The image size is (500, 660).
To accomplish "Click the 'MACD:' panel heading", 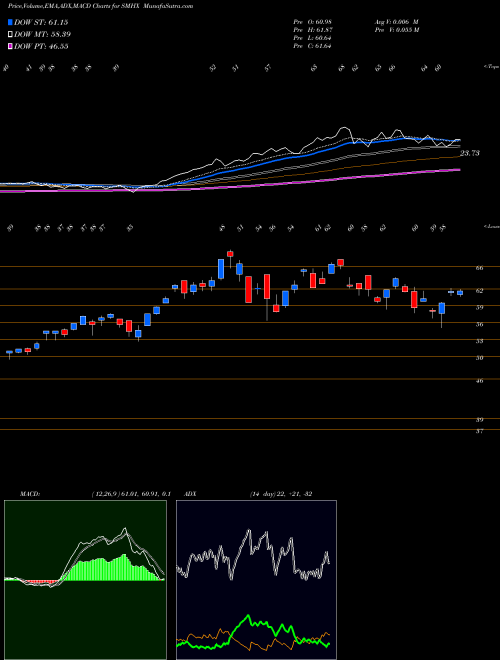I will click(29, 494).
